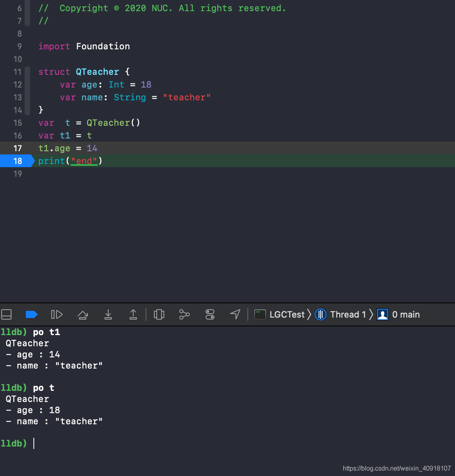Click the "teacher" string literal in code
The image size is (455, 476).
click(x=187, y=97)
